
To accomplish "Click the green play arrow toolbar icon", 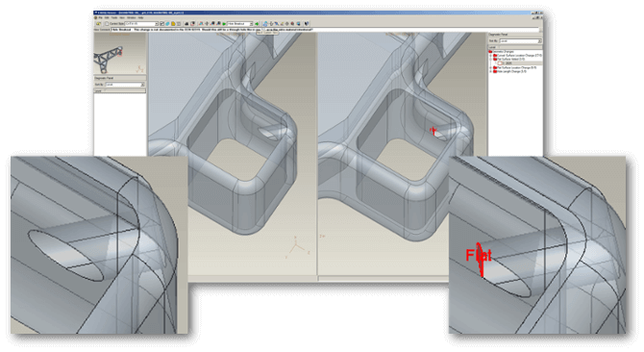I will 224,24.
